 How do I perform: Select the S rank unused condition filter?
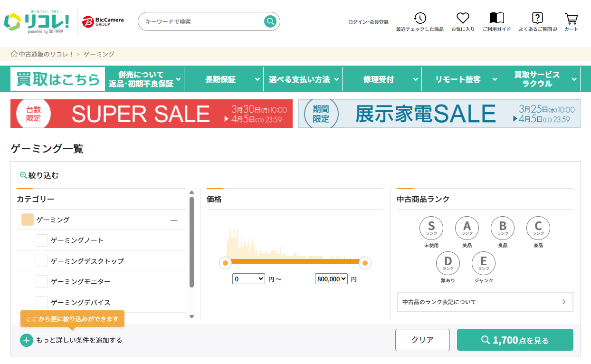pyautogui.click(x=431, y=229)
